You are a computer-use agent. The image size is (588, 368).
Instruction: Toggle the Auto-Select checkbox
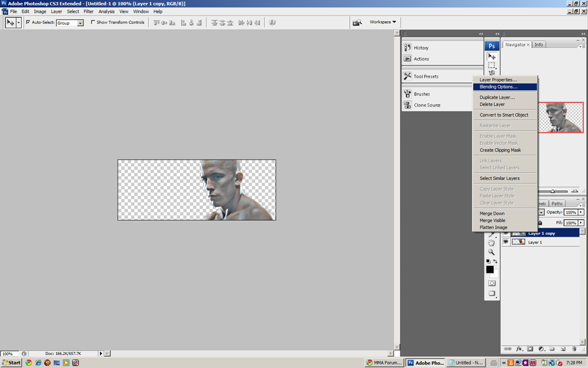pos(28,22)
